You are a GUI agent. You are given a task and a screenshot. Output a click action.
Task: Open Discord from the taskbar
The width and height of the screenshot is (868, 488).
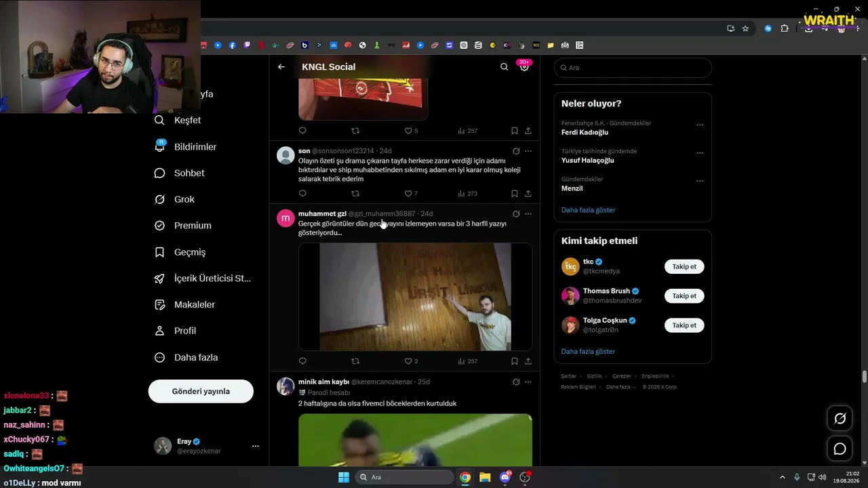(x=505, y=477)
